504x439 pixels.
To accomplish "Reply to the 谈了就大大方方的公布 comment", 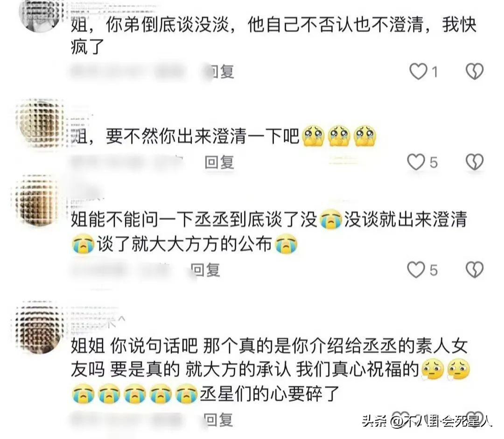I will coord(206,270).
